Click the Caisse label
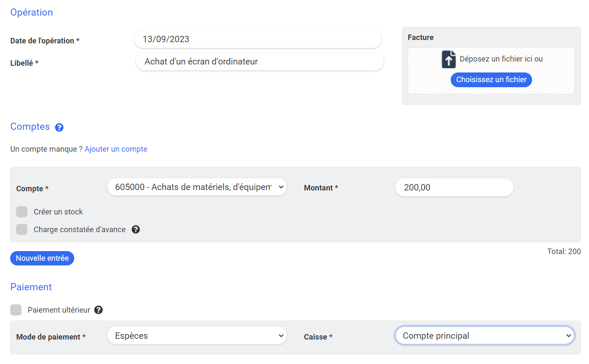 pos(318,337)
